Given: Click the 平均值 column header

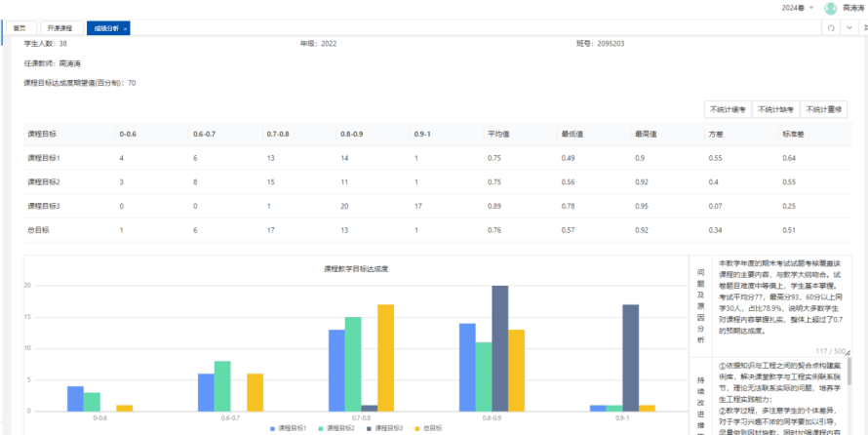Looking at the screenshot, I should point(494,133).
